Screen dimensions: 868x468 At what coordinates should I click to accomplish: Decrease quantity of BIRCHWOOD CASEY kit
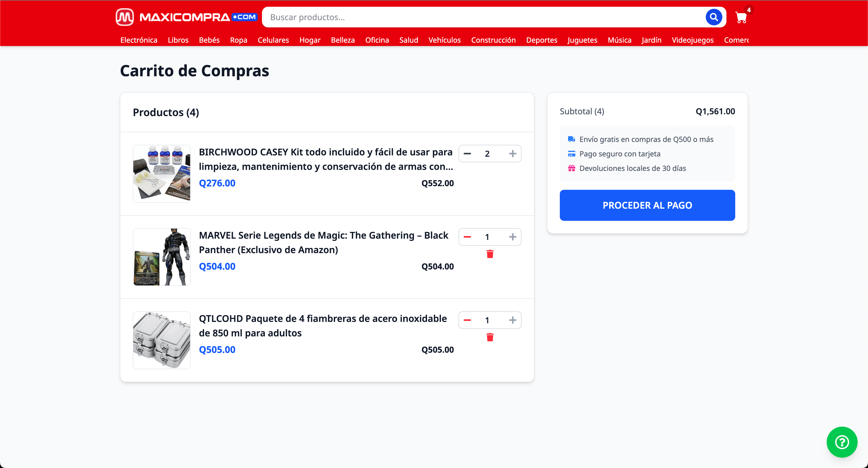pos(467,154)
